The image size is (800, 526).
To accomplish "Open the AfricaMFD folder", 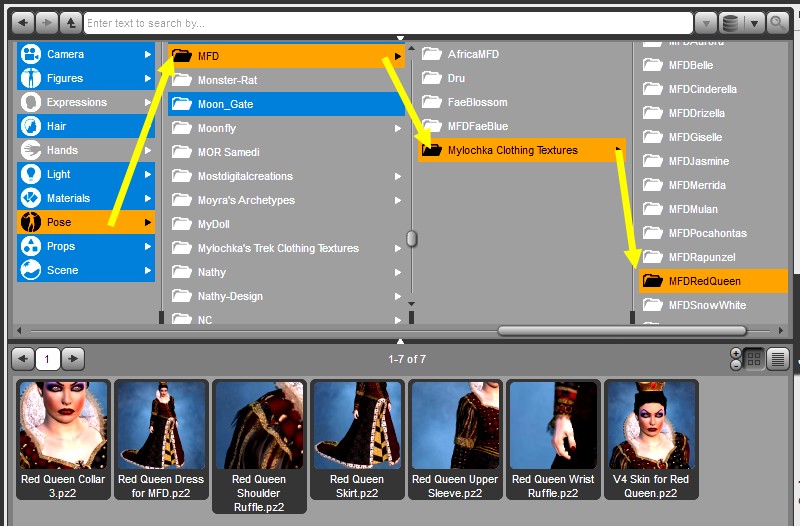I will [x=521, y=54].
